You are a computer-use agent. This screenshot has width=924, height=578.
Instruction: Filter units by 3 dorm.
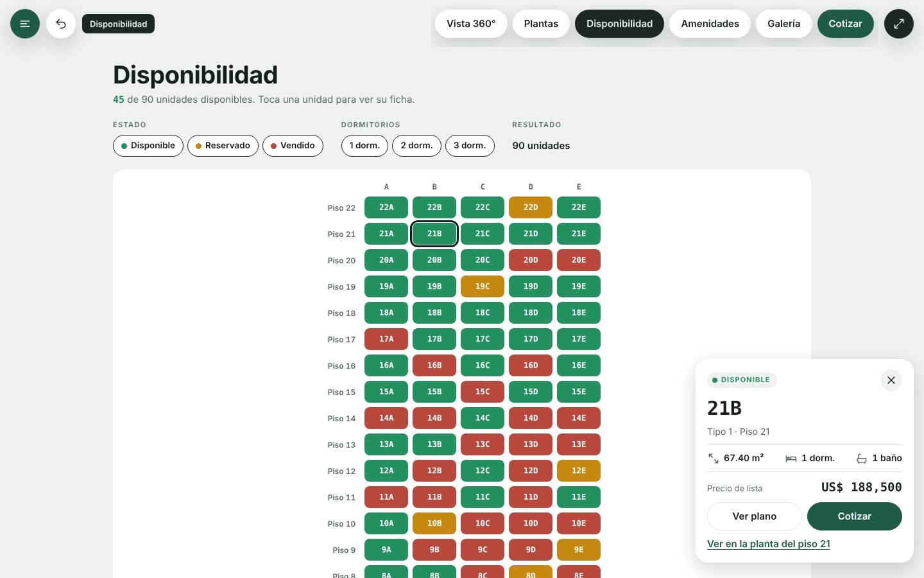(470, 146)
